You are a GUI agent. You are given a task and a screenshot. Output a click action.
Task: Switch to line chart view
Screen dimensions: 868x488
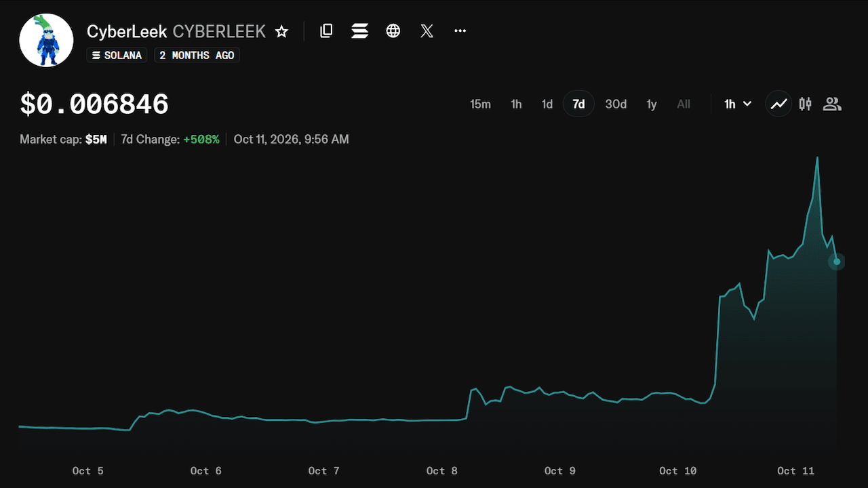(x=778, y=104)
